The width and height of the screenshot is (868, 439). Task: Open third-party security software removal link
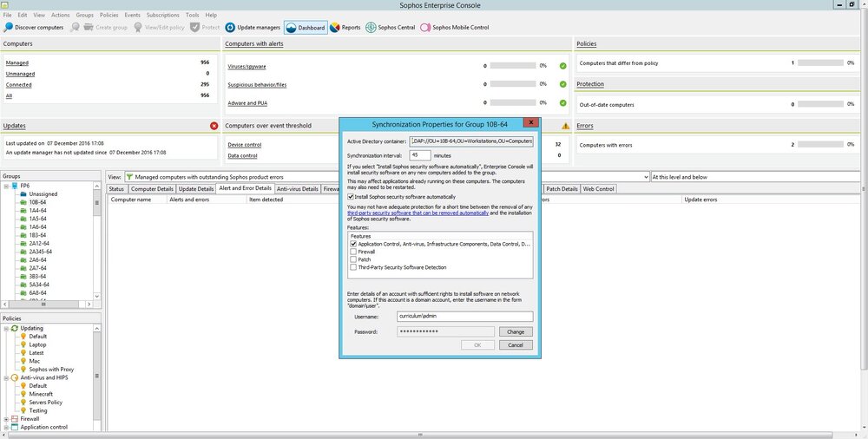pyautogui.click(x=418, y=213)
